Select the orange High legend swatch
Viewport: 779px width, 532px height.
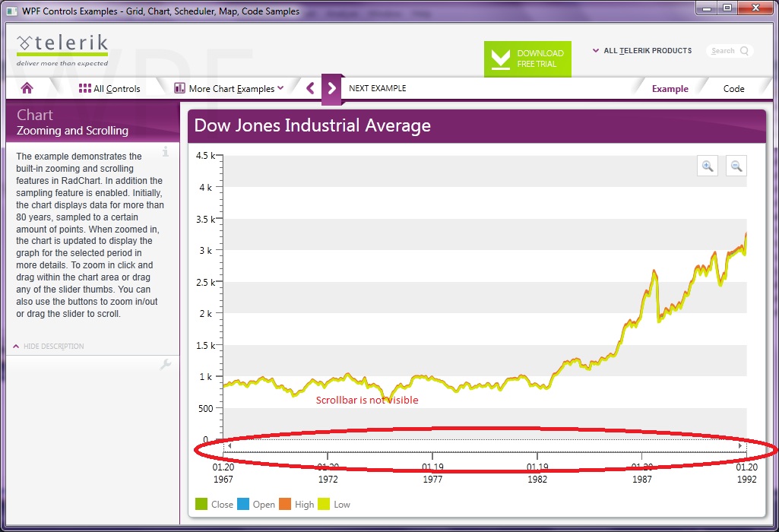pos(285,504)
